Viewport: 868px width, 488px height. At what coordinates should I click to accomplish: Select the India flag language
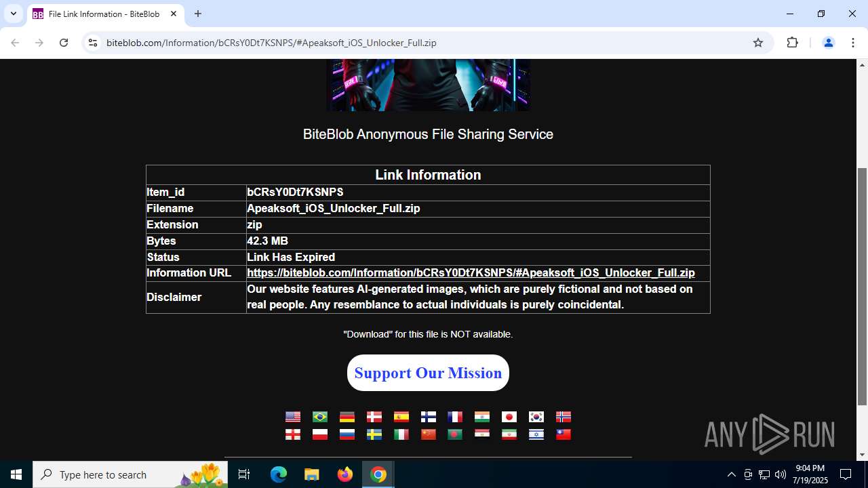click(x=482, y=417)
